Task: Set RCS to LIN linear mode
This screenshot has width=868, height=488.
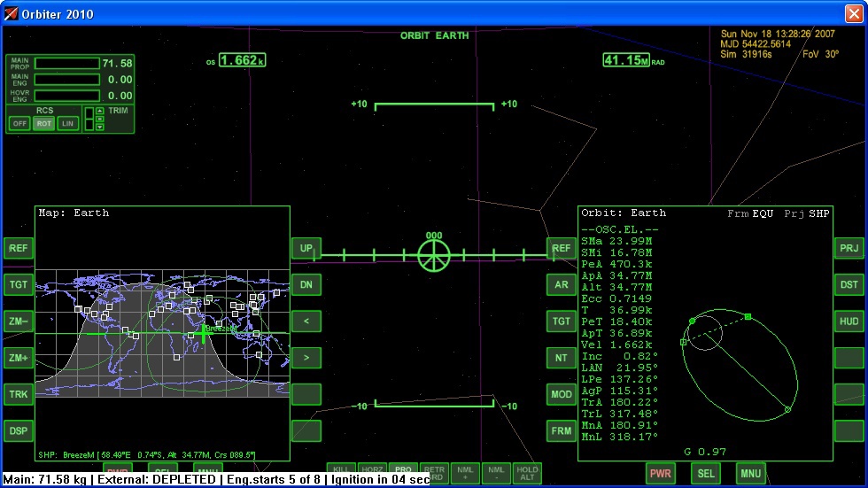Action: (67, 123)
